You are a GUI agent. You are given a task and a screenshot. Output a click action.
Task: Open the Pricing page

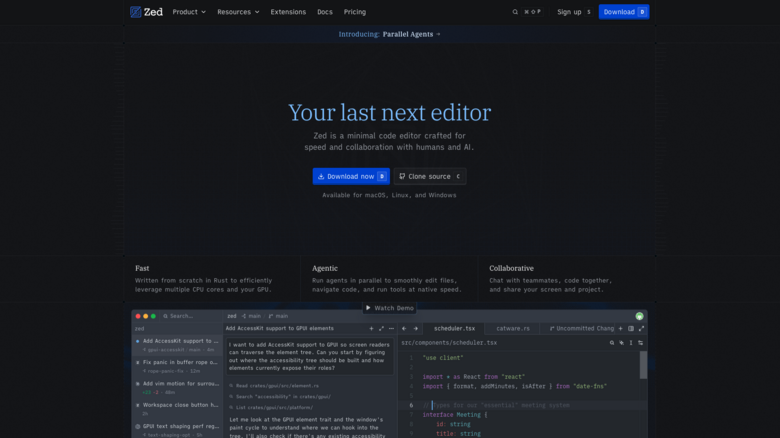coord(355,12)
